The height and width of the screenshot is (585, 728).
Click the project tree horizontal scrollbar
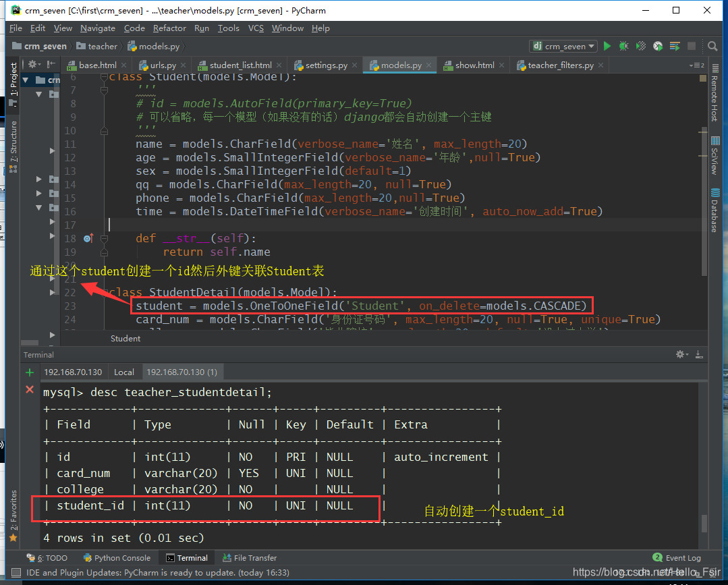pyautogui.click(x=30, y=343)
